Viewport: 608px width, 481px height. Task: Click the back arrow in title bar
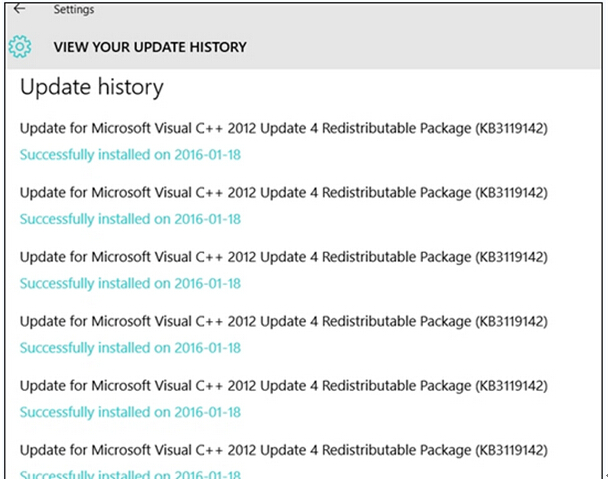click(19, 9)
